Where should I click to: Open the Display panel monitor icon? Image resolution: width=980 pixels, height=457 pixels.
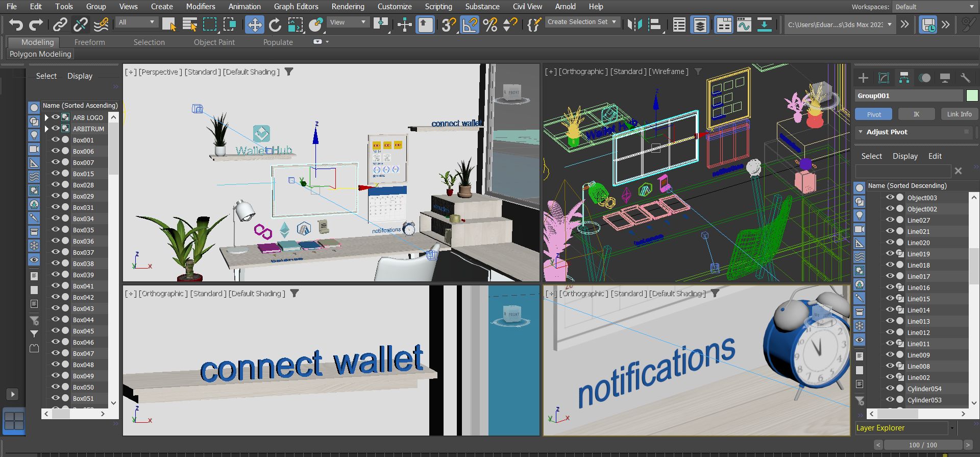pyautogui.click(x=945, y=78)
